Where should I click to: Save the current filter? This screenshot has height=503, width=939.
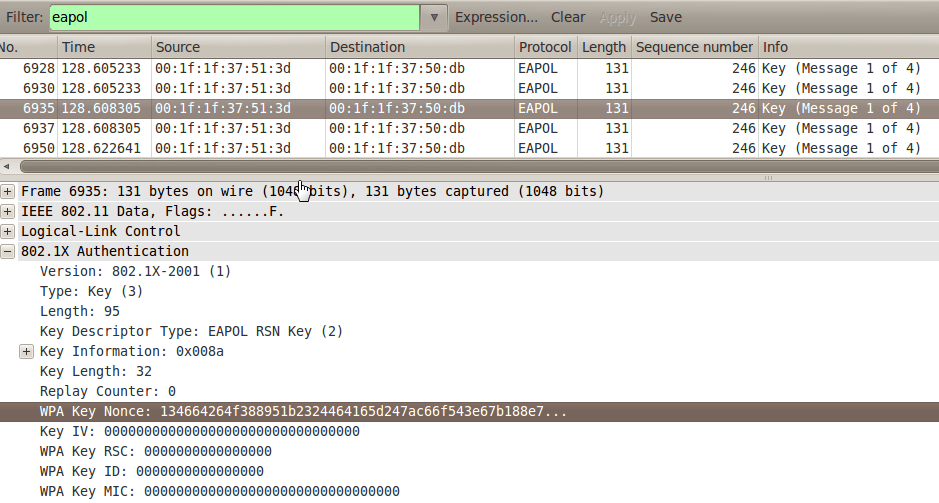tap(666, 17)
